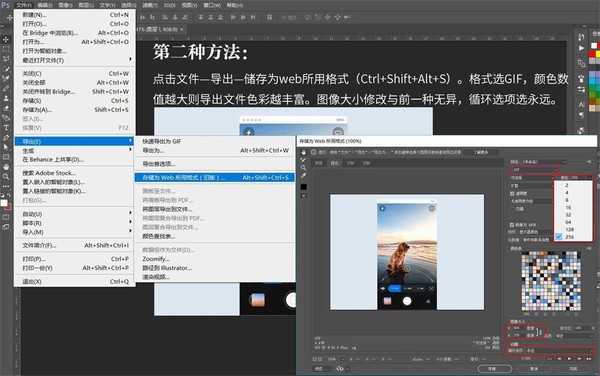The image size is (600, 376).
Task: Select Slice Select tool in Save for Web
Action: tap(303, 160)
